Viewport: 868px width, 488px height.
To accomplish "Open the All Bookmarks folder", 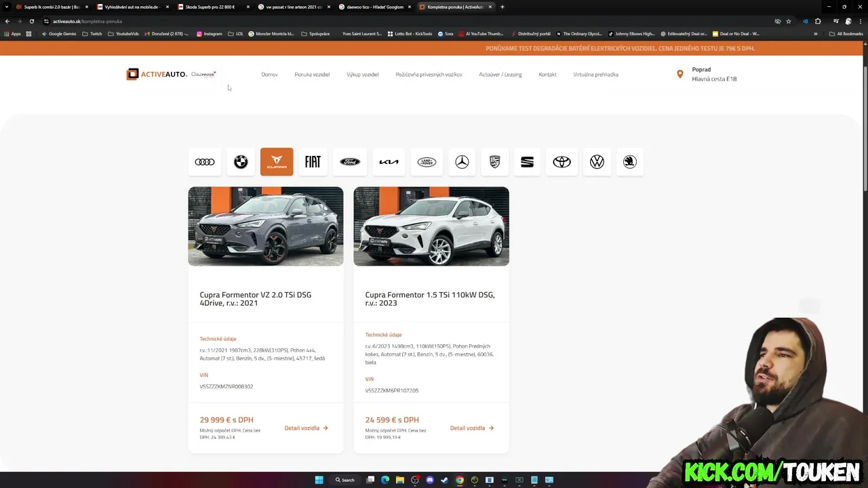I will [846, 33].
